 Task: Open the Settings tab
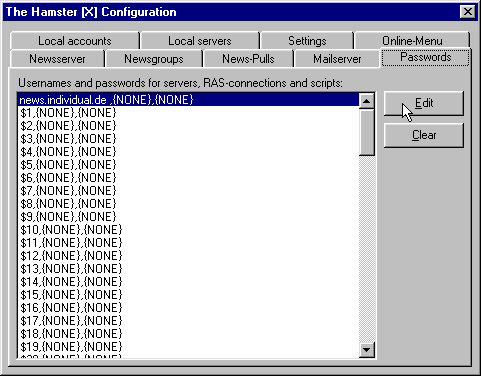click(x=307, y=41)
